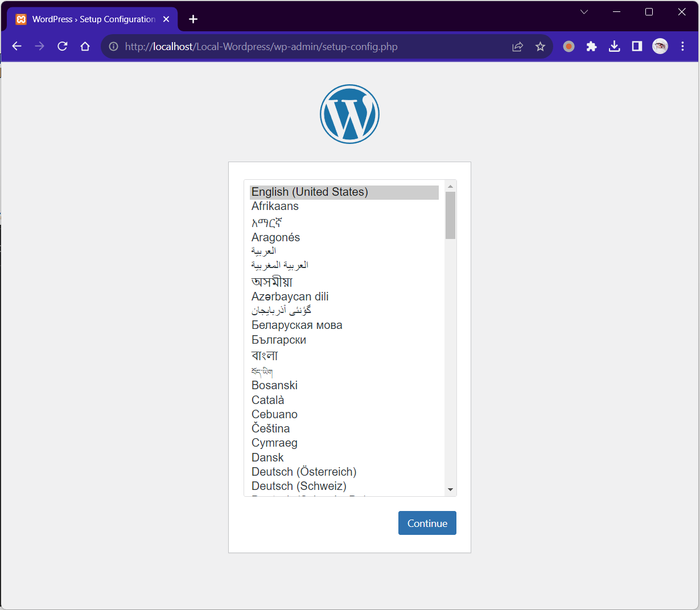Open a new browser tab
The image size is (700, 610).
(x=193, y=19)
